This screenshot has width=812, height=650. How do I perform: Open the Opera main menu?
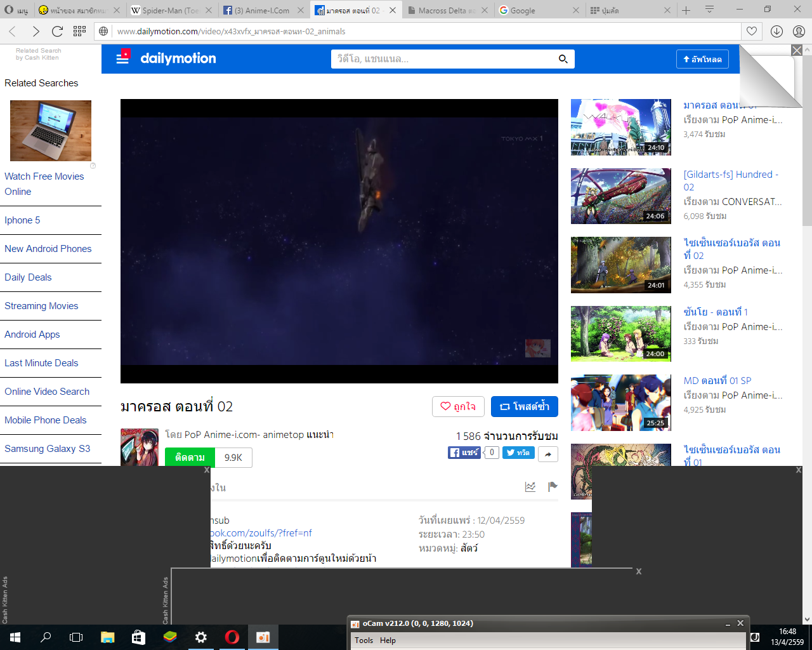[16, 10]
